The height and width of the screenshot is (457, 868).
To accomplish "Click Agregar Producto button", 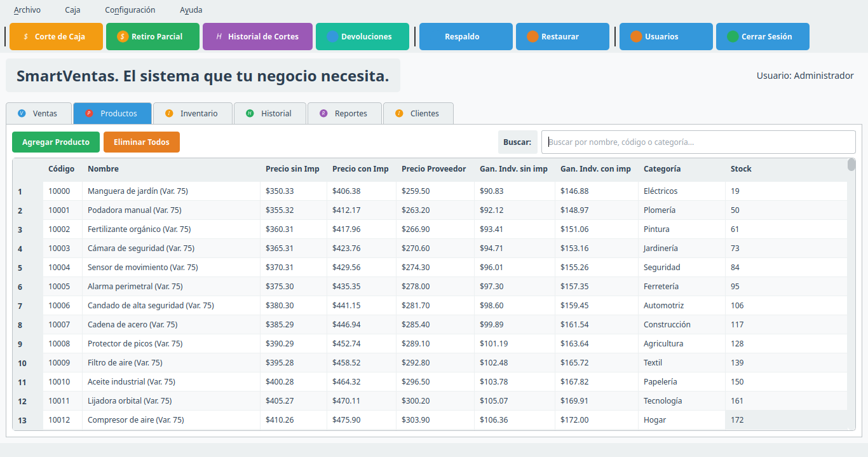I will 56,142.
